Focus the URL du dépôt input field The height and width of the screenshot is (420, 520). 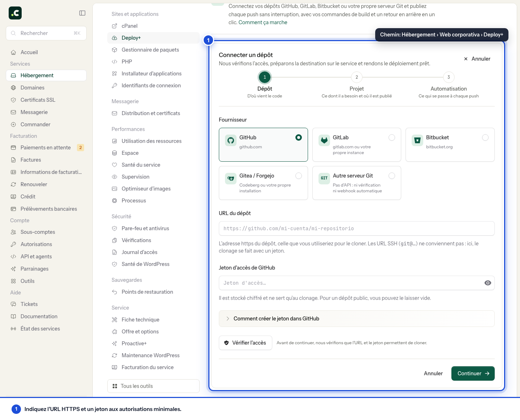pyautogui.click(x=357, y=228)
